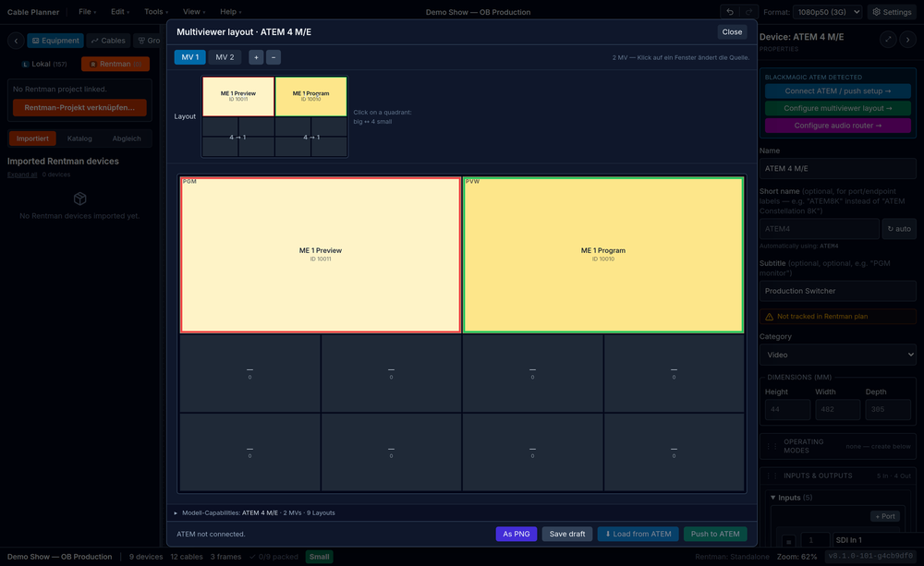Image resolution: width=924 pixels, height=566 pixels.
Task: Toggle left 4→1 quadrant in the layout mini-map
Action: tap(238, 137)
